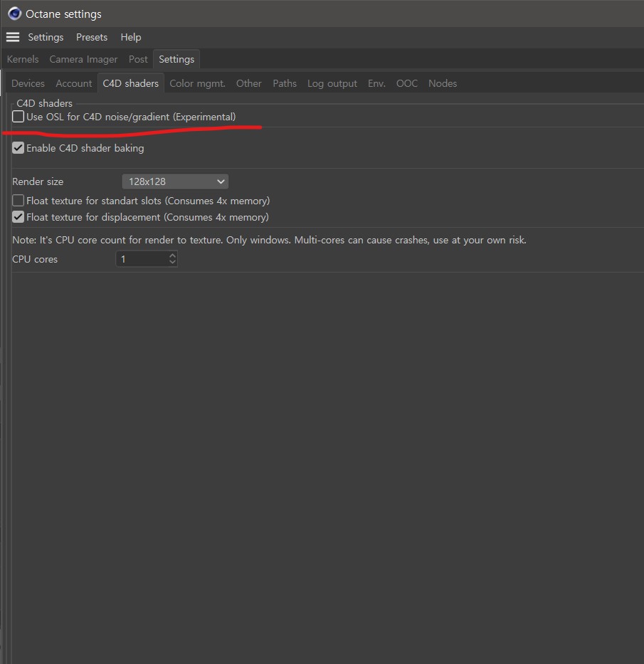This screenshot has height=664, width=644.
Task: Disable the Enable C4D shader baking checkbox
Action: (19, 148)
